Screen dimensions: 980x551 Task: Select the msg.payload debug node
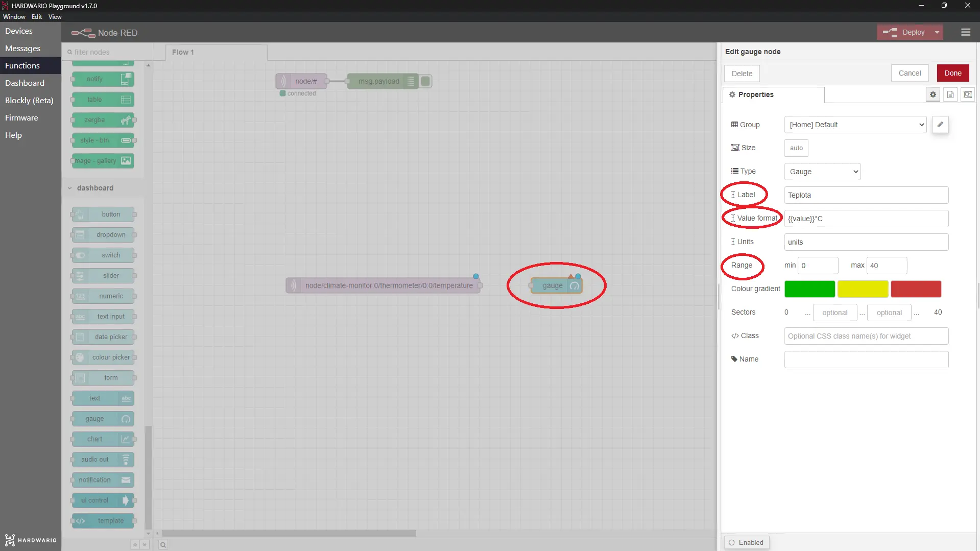coord(383,81)
